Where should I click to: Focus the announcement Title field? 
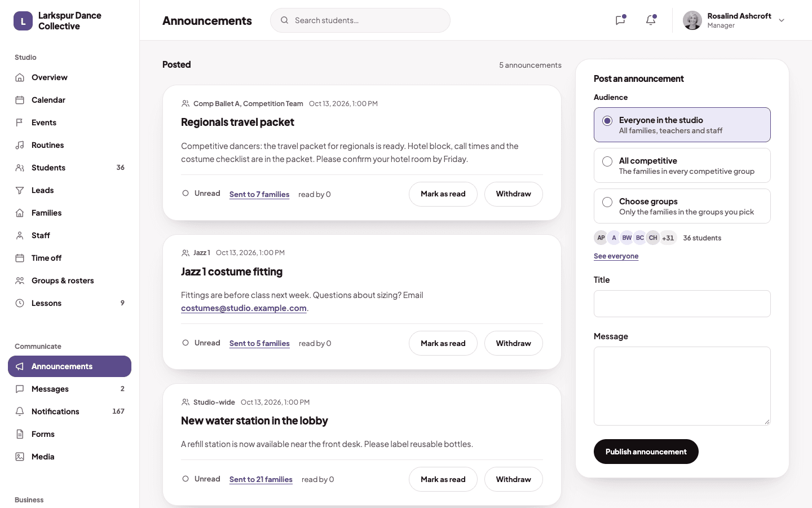(x=682, y=304)
